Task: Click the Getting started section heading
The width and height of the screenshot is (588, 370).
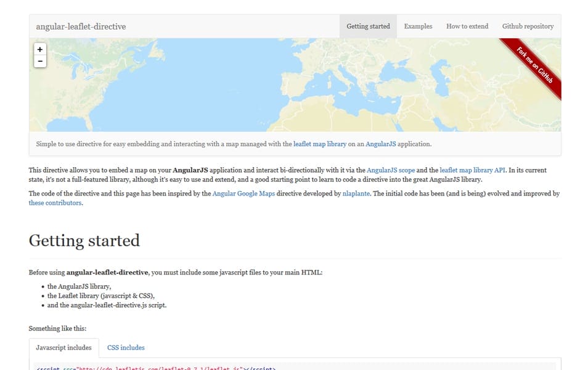Action: (84, 240)
